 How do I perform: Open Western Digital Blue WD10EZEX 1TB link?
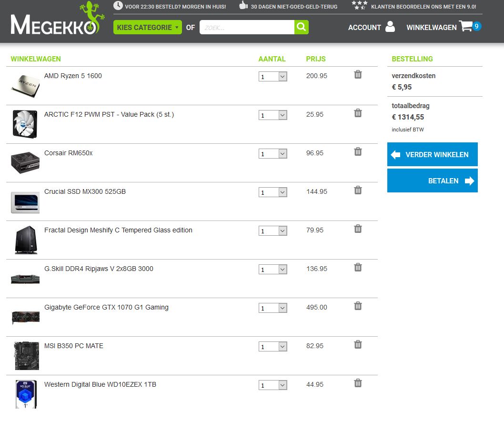tap(101, 384)
